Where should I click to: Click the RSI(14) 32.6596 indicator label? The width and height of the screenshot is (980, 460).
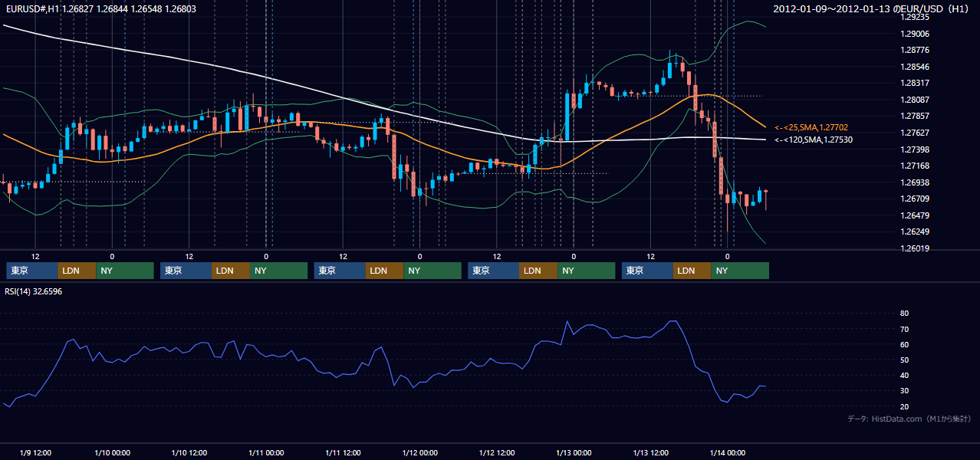pyautogui.click(x=34, y=291)
